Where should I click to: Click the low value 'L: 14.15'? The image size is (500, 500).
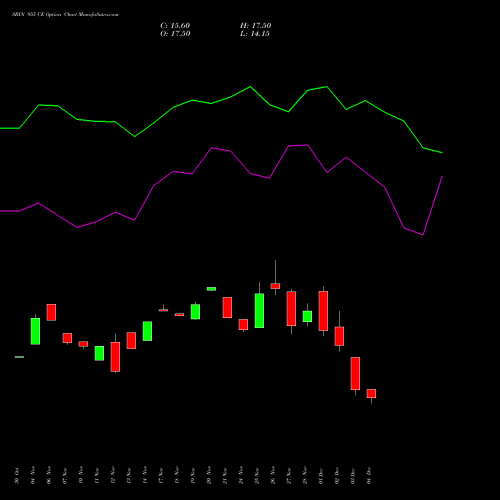tap(255, 34)
